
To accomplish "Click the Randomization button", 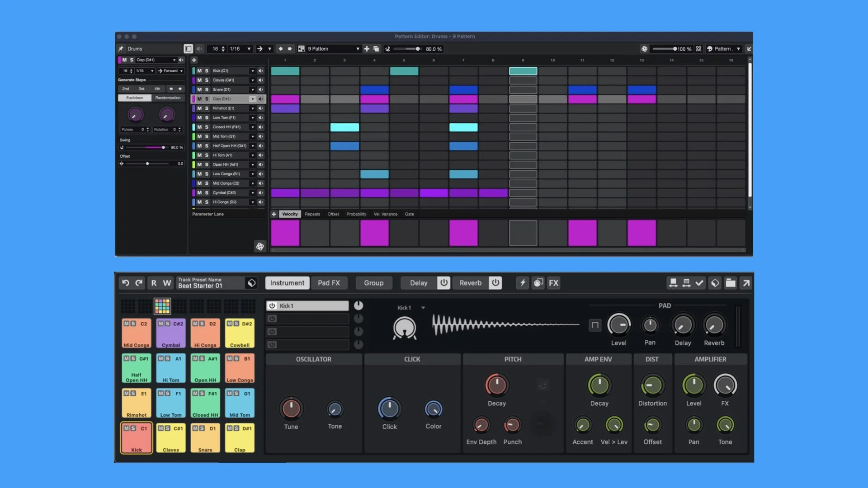I will click(x=168, y=98).
